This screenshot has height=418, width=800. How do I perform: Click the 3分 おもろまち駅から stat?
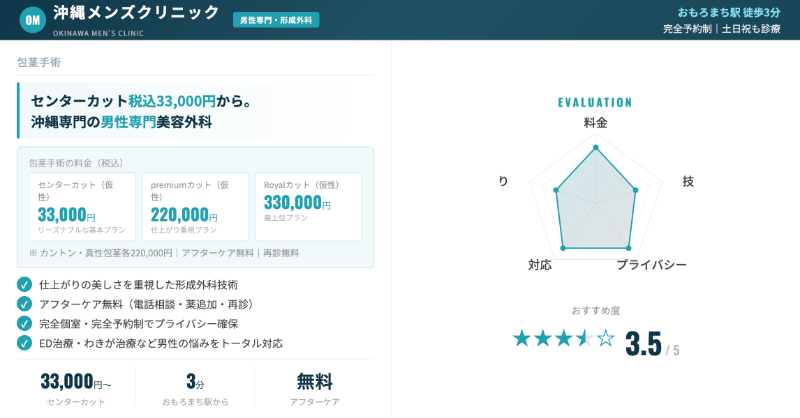[x=195, y=389]
